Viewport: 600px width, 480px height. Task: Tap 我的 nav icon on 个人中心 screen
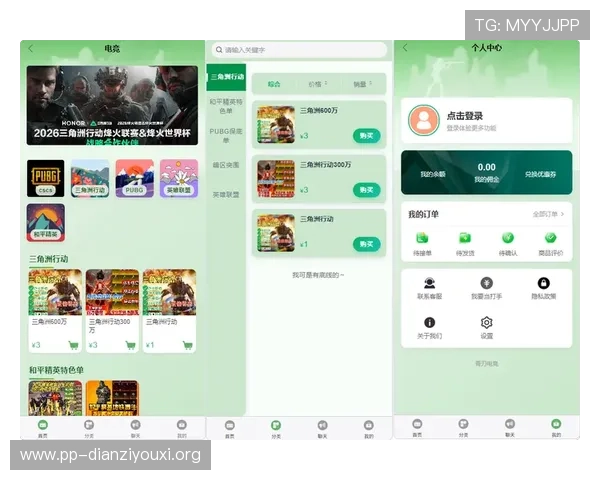(556, 424)
